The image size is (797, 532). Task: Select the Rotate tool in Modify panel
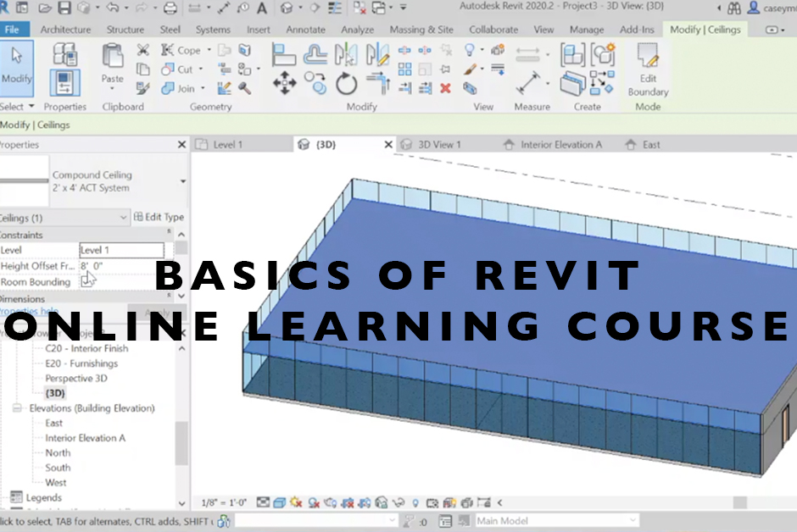click(346, 84)
